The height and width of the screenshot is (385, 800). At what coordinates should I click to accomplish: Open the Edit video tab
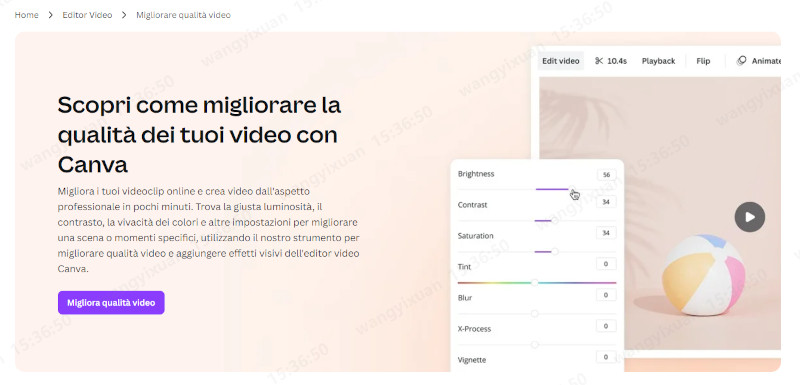(561, 61)
